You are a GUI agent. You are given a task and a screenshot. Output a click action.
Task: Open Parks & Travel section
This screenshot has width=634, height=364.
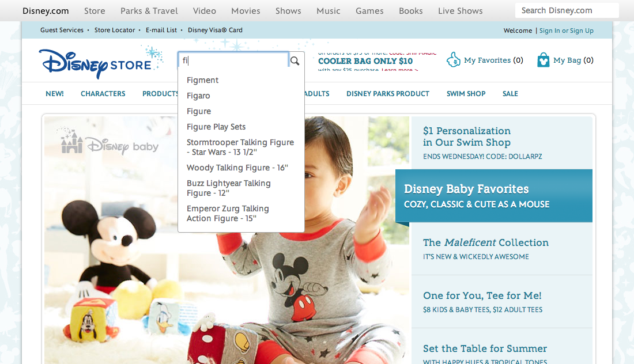(149, 11)
